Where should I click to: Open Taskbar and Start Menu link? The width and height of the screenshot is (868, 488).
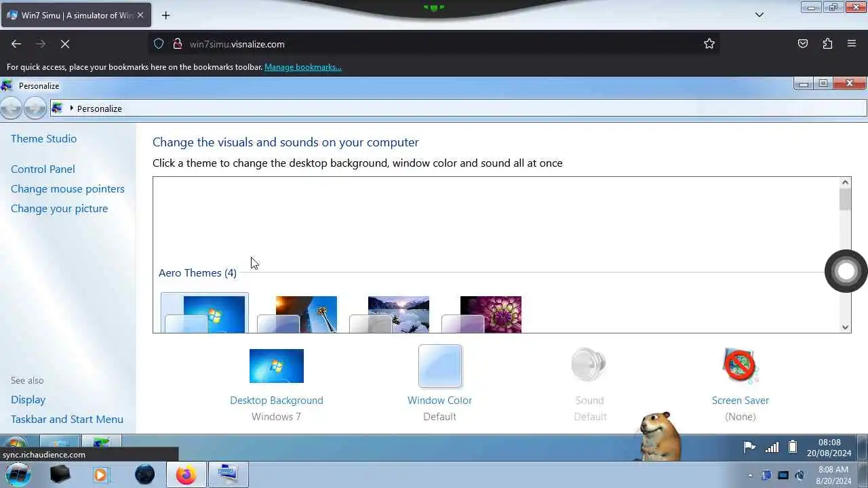[67, 419]
